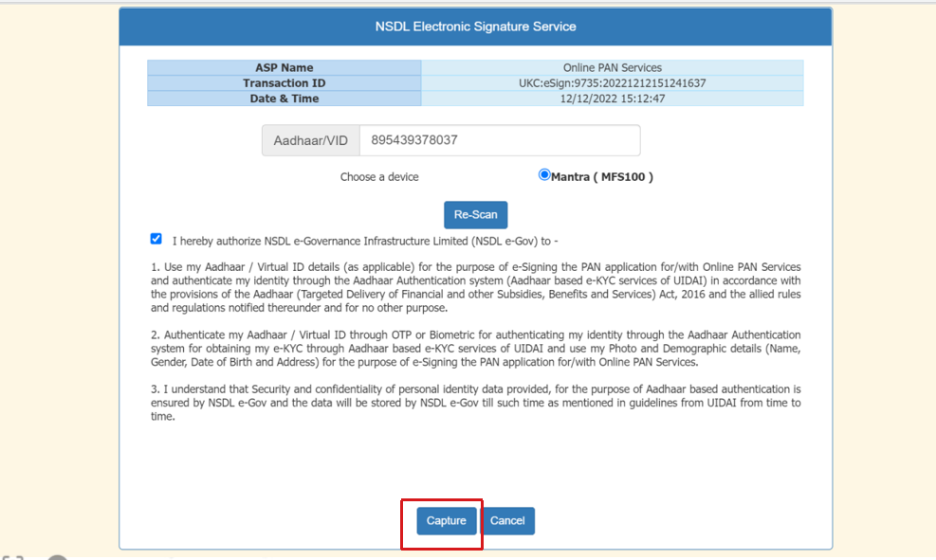Click the Capture button
The image size is (936, 560).
(x=446, y=520)
